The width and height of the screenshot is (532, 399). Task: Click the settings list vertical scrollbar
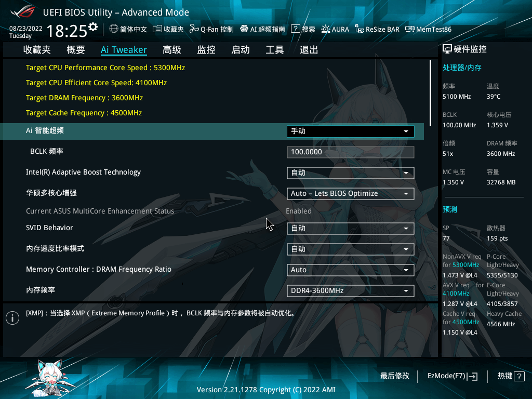tap(430, 94)
